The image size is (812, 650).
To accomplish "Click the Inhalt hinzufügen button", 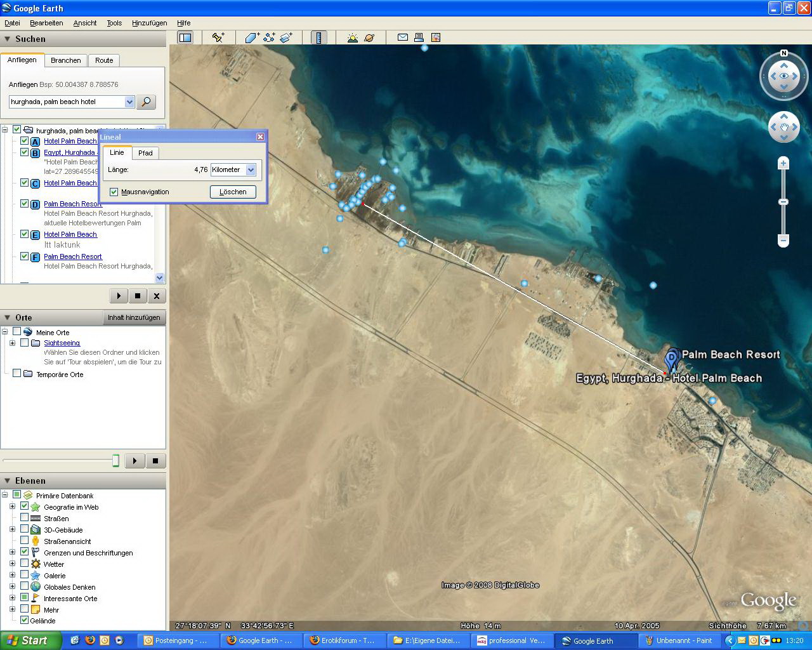I will click(x=133, y=317).
